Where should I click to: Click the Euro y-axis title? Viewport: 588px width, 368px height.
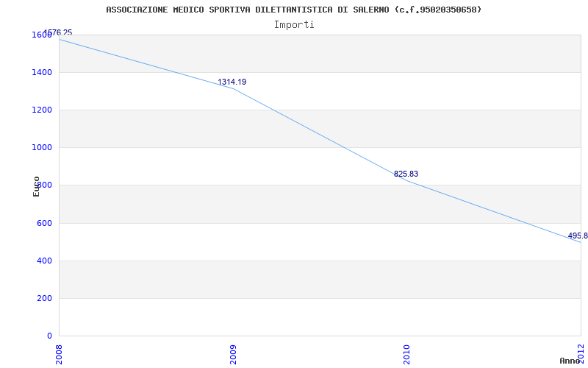click(x=36, y=186)
